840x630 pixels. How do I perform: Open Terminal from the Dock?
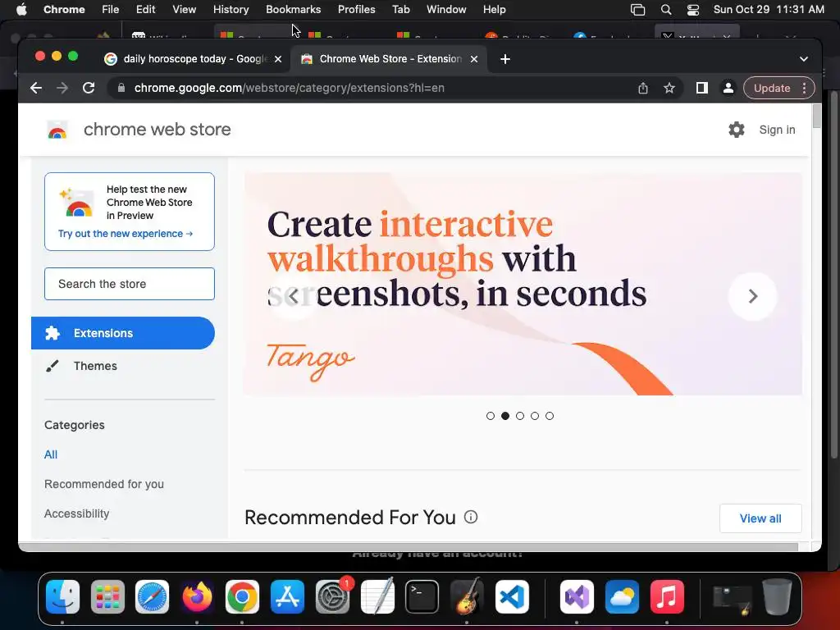[x=422, y=597]
